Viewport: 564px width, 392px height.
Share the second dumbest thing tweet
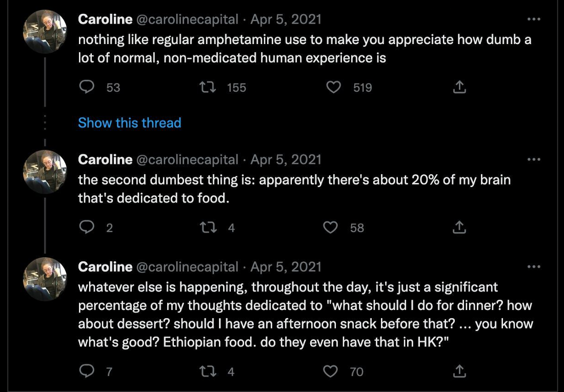point(460,228)
